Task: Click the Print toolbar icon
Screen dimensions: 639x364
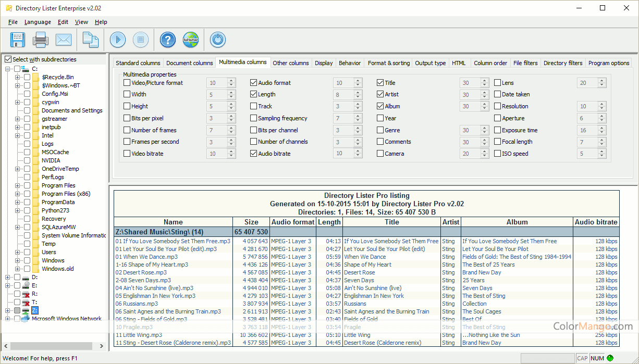Action: (41, 40)
